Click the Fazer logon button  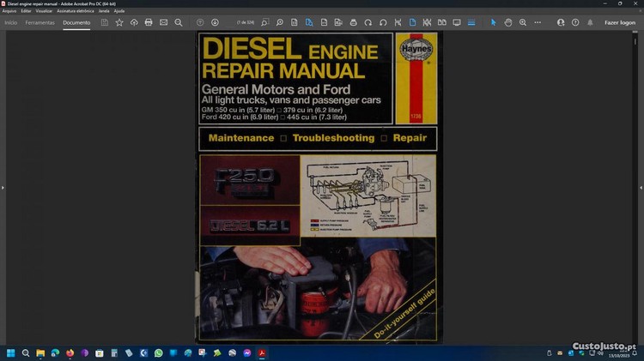click(x=620, y=22)
